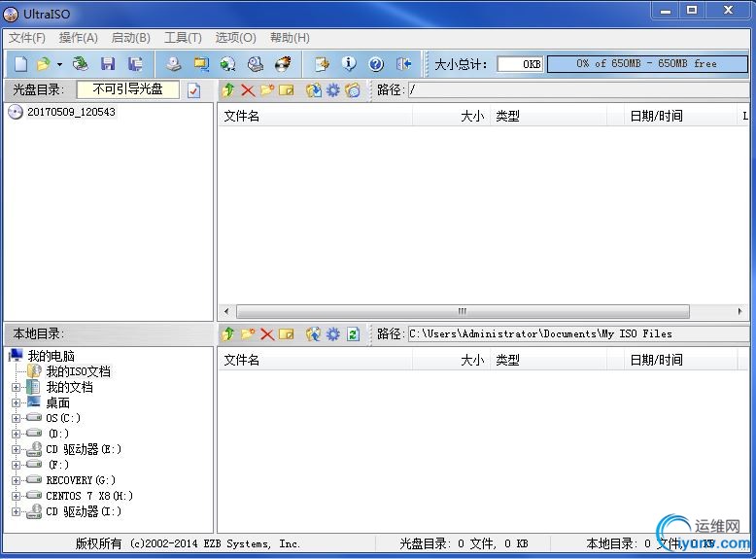Image resolution: width=756 pixels, height=559 pixels.
Task: Select 我的ISO文档 folder
Action: 78,371
